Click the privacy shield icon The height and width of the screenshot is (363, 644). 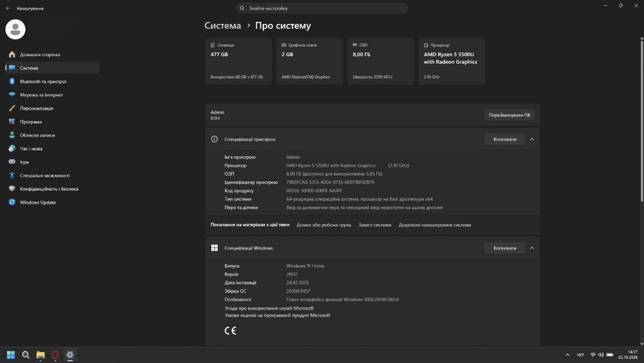[x=12, y=189]
